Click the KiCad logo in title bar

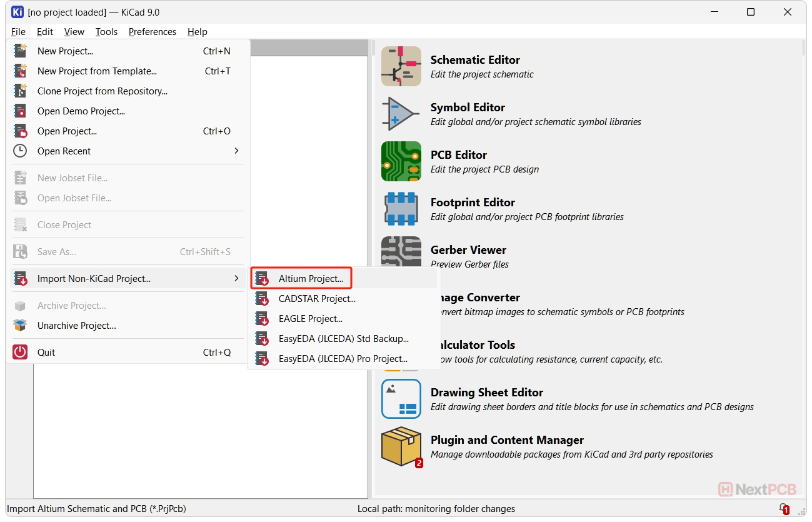(18, 12)
